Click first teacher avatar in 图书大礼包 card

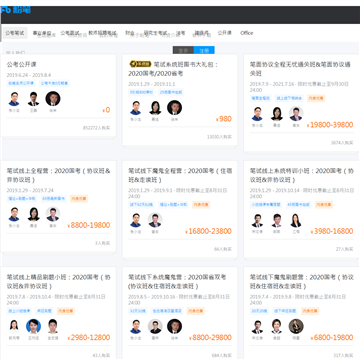(x=136, y=108)
